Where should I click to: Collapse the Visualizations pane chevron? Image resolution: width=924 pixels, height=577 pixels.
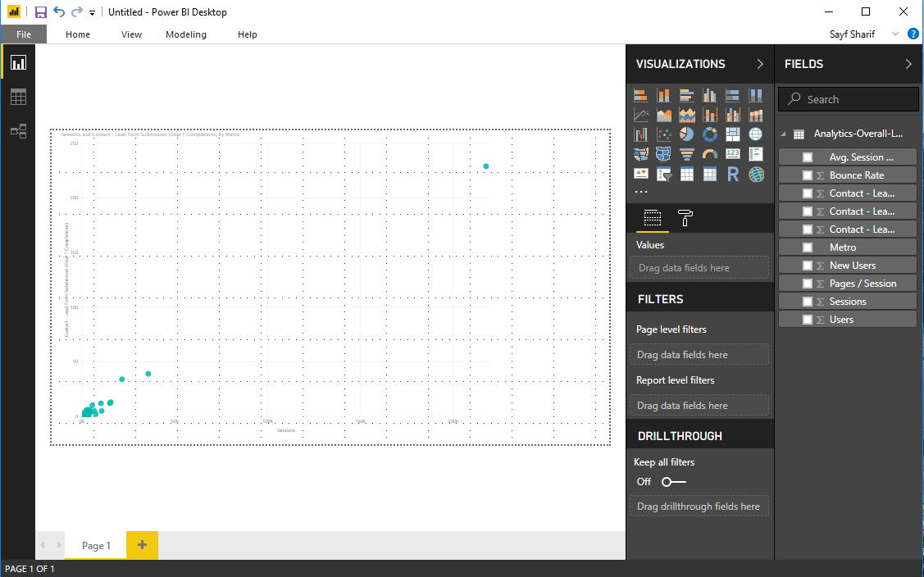coord(760,64)
